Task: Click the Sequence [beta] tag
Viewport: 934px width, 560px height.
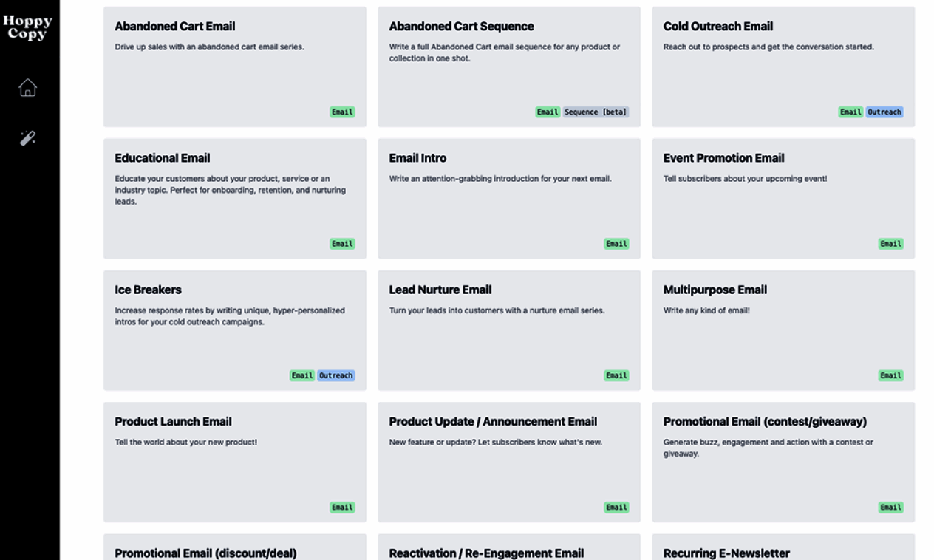Action: (x=596, y=112)
